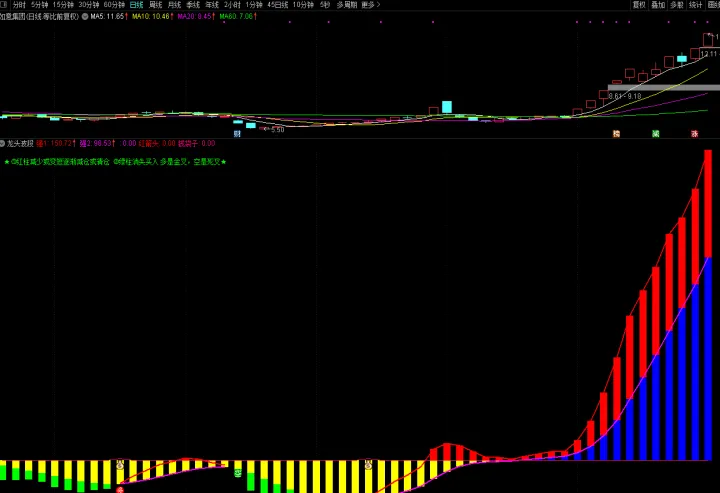This screenshot has width=720, height=493.
Task: Select the 分时 intraday tab
Action: (19, 5)
